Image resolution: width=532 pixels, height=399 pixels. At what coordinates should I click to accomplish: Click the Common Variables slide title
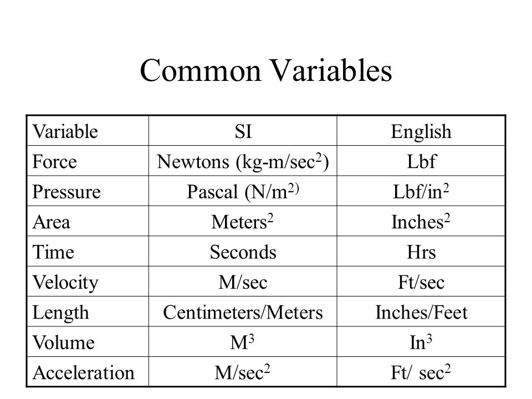coord(265,70)
